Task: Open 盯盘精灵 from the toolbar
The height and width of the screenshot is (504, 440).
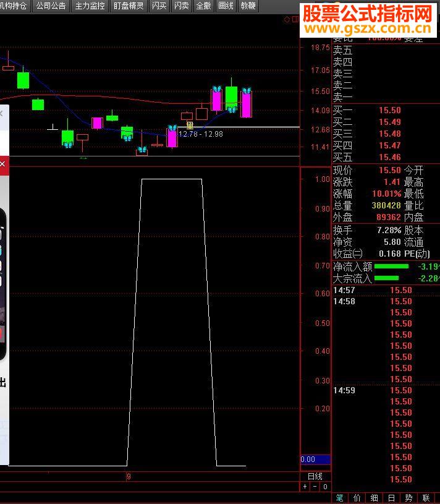Action: coord(129,6)
